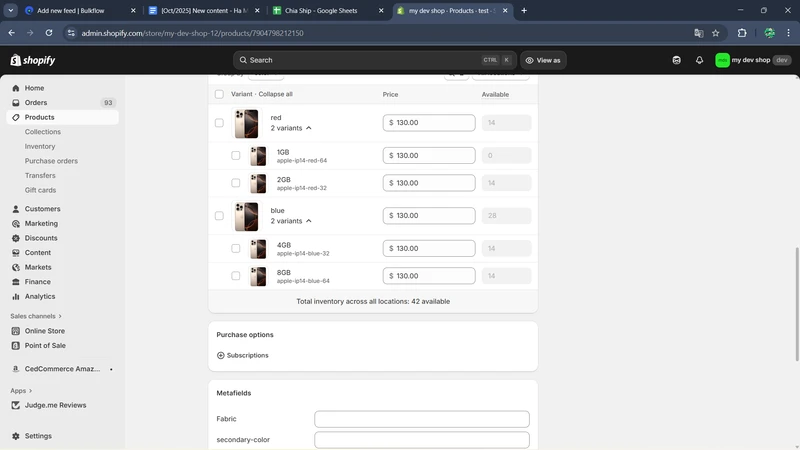
Task: Open Settings gear in sidebar
Action: [16, 436]
